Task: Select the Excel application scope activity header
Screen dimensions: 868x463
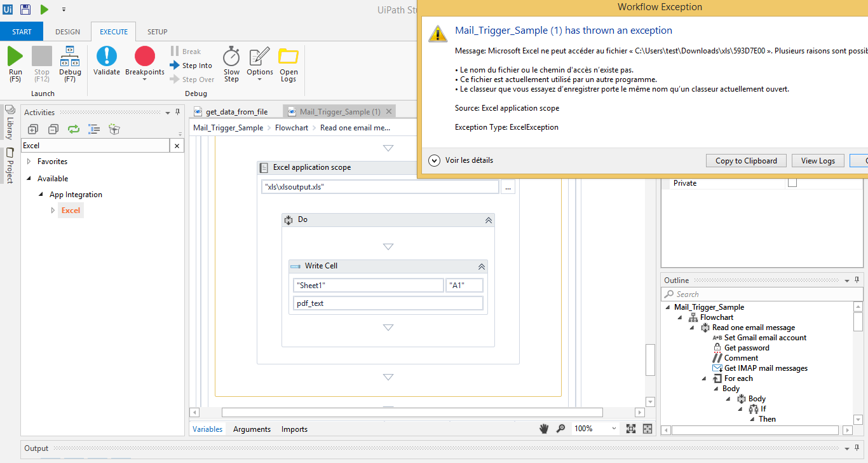Action: click(337, 168)
